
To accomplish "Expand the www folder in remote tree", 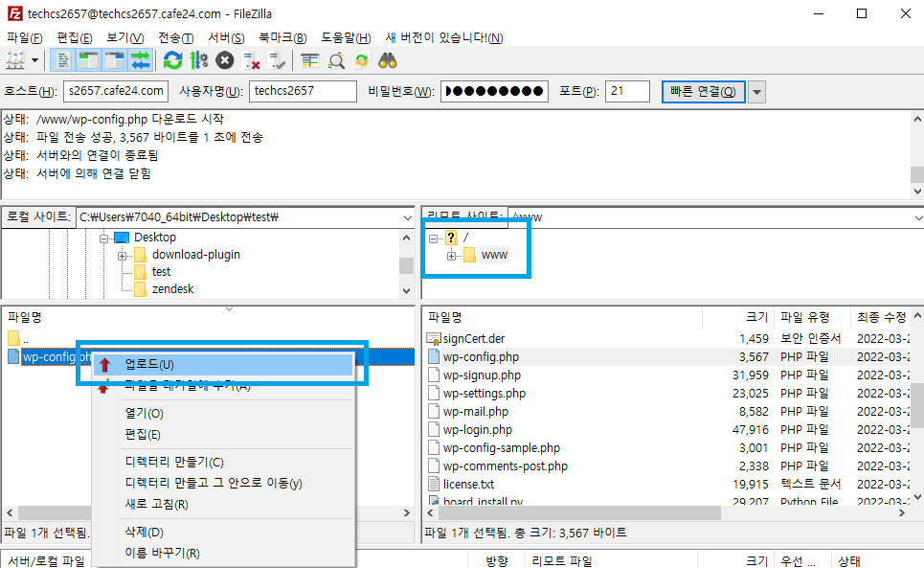I will [x=451, y=255].
